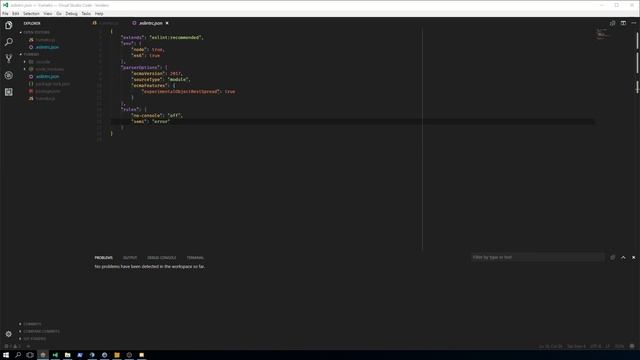Screen dimensions: 640x360
Task: Open the Help menu
Action: [99, 13]
